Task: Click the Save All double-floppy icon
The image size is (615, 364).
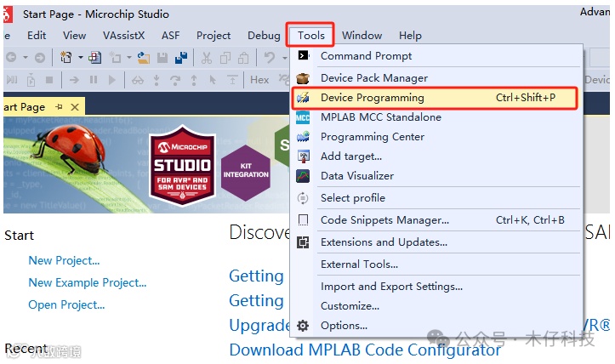Action: click(181, 58)
